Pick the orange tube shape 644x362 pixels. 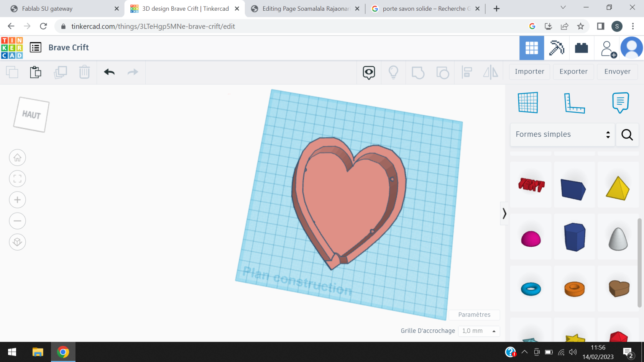[574, 289]
